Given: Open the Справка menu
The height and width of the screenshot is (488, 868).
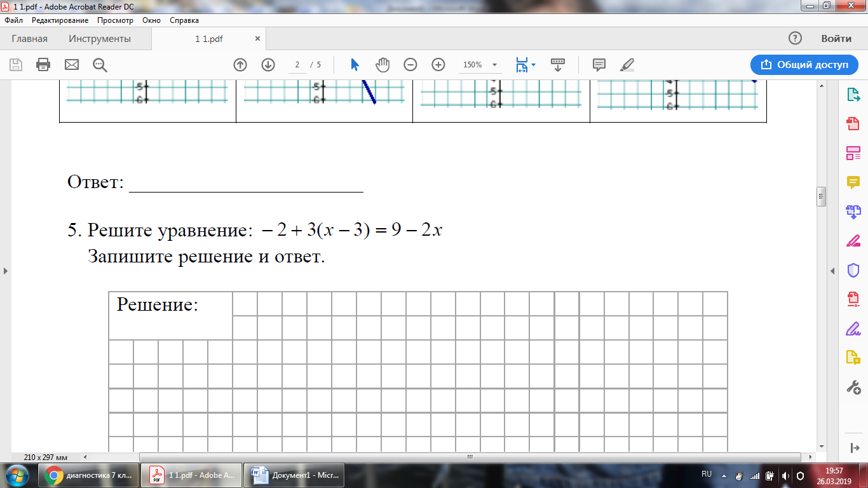Looking at the screenshot, I should tap(184, 20).
